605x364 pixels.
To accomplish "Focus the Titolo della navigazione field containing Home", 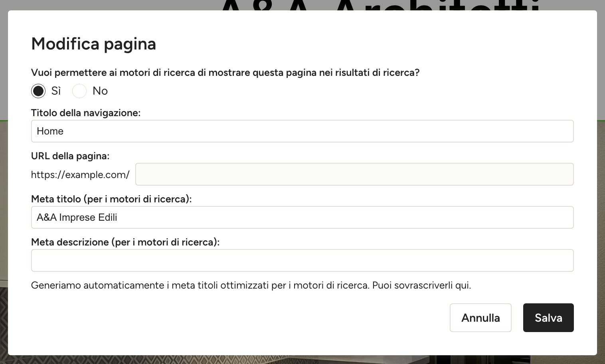I will 302,131.
